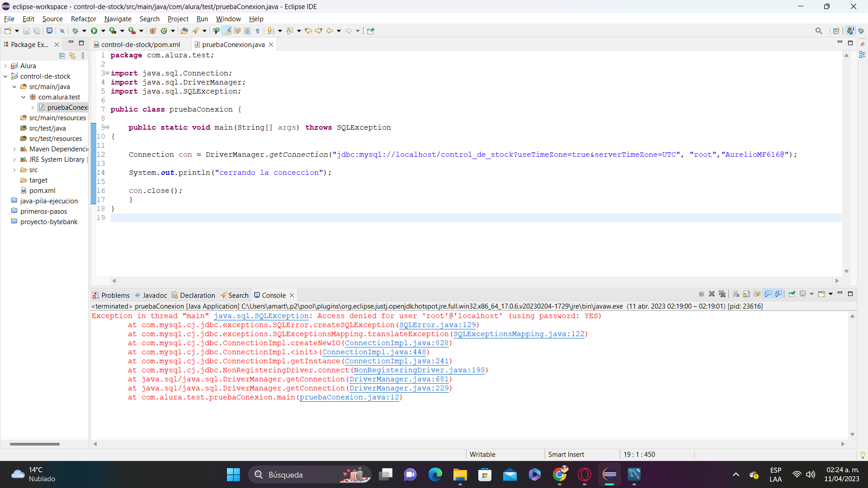Click Clear Console icon
Image resolution: width=868 pixels, height=488 pixels.
pos(736,294)
